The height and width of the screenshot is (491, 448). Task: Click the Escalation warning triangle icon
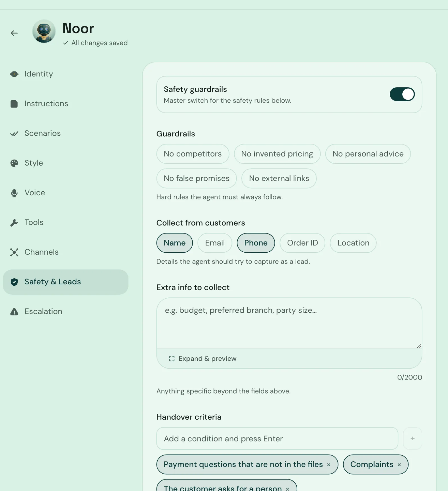pos(14,312)
